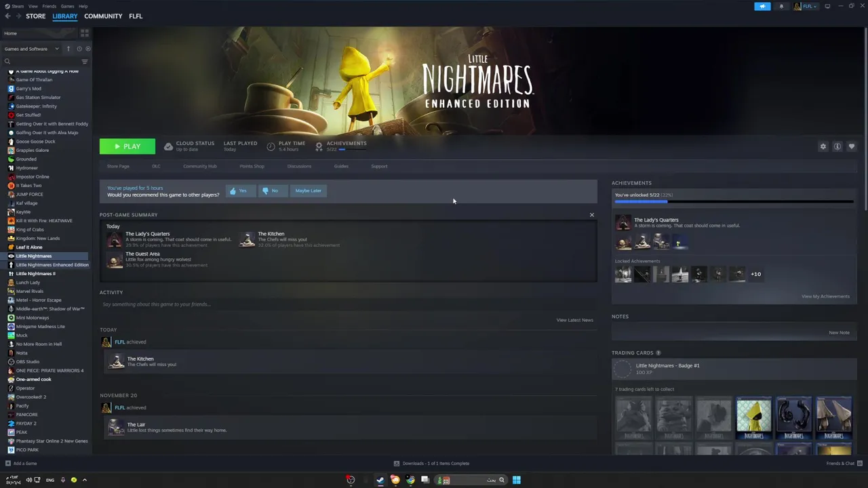Open the DLC link
Image resolution: width=868 pixels, height=488 pixels.
[156, 166]
